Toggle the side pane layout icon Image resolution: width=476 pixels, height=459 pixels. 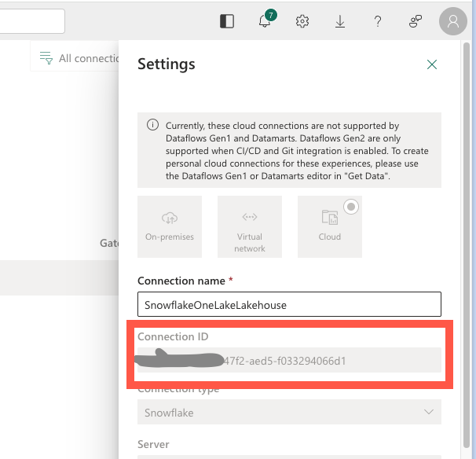[227, 22]
